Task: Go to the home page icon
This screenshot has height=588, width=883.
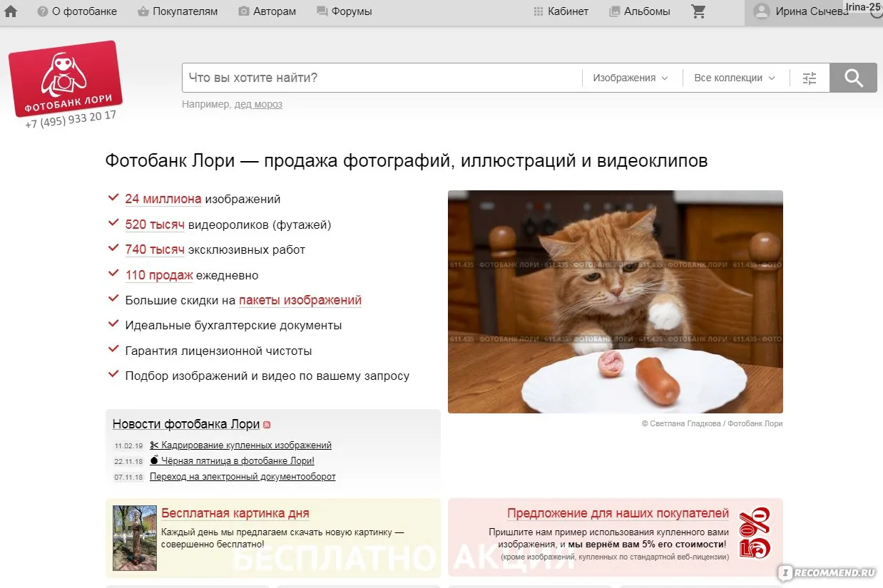Action: (11, 11)
